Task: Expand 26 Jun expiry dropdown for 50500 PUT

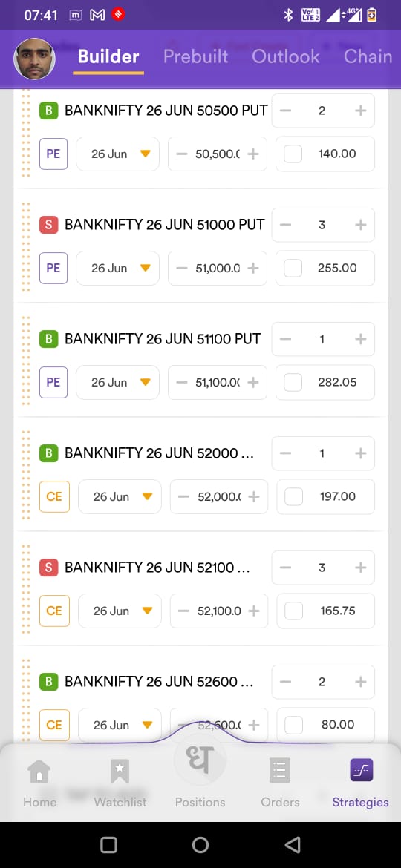Action: pyautogui.click(x=117, y=154)
